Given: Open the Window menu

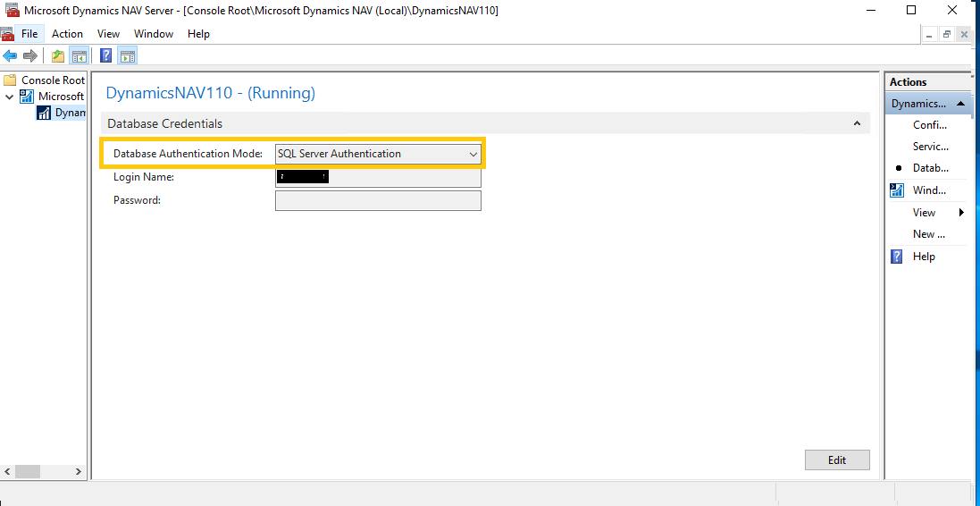Looking at the screenshot, I should tap(154, 34).
